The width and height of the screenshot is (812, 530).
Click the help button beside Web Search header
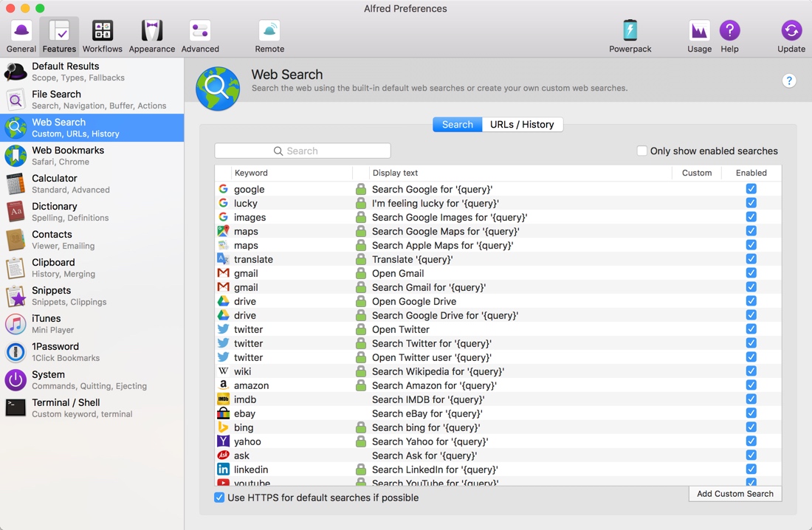tap(788, 80)
